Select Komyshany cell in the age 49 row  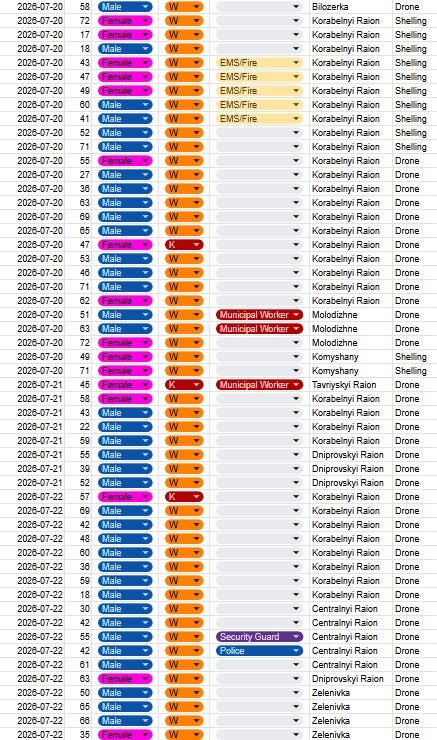(x=350, y=357)
